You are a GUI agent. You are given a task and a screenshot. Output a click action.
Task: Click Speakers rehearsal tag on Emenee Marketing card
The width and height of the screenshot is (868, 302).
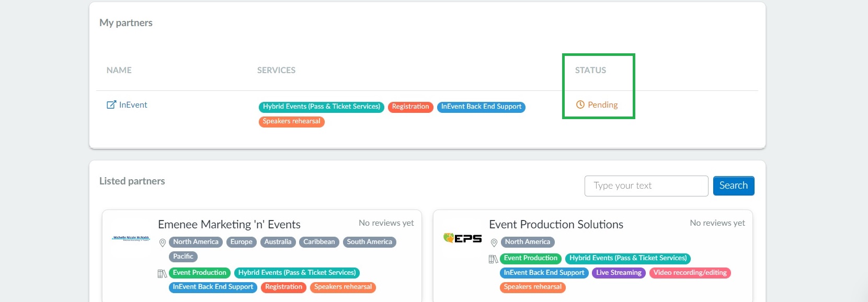[x=343, y=287]
